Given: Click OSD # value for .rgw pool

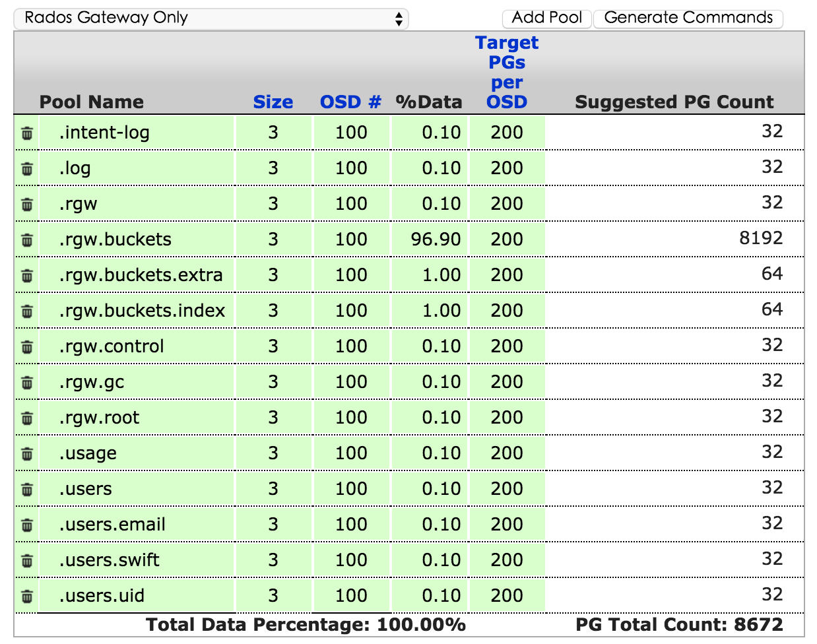Looking at the screenshot, I should coord(351,204).
